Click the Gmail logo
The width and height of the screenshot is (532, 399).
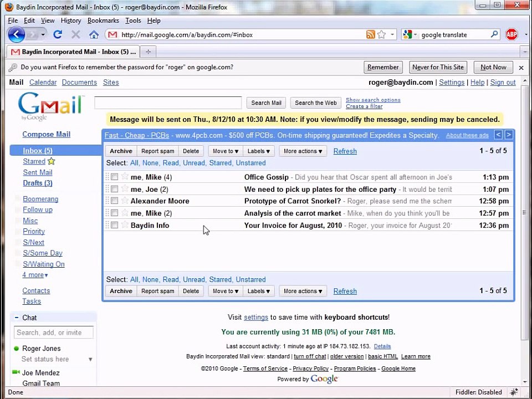point(51,106)
